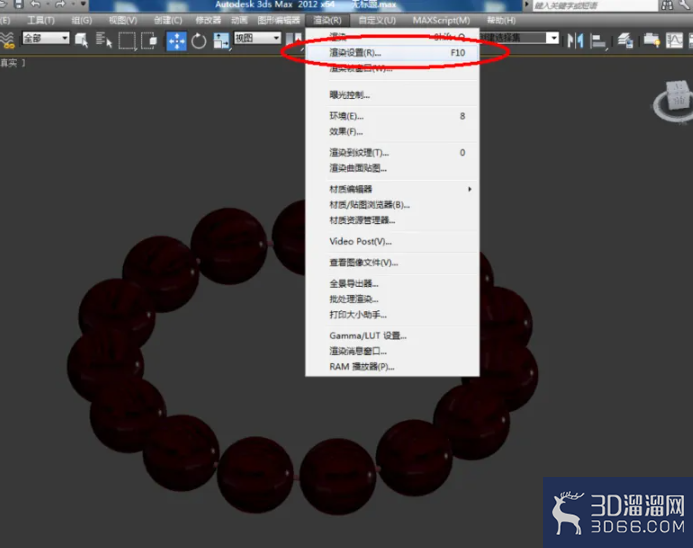Open the 自定义(U) menu
Screen dimensions: 693x548
coord(377,20)
